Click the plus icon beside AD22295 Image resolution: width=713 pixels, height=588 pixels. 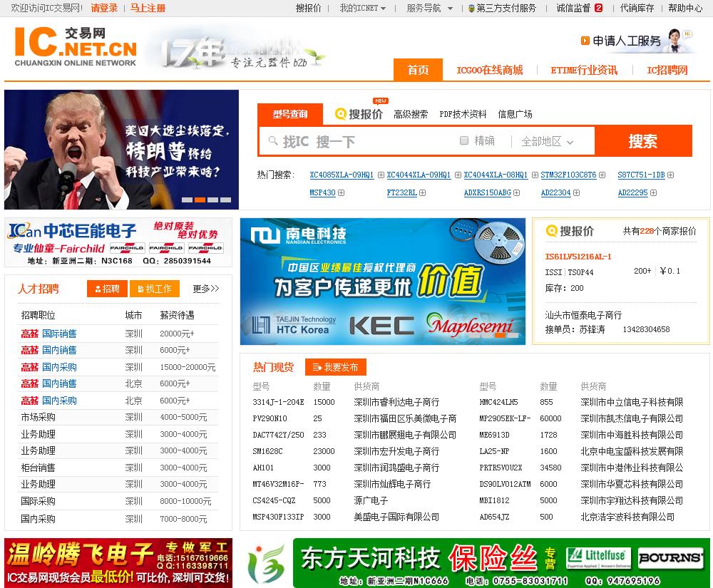653,192
